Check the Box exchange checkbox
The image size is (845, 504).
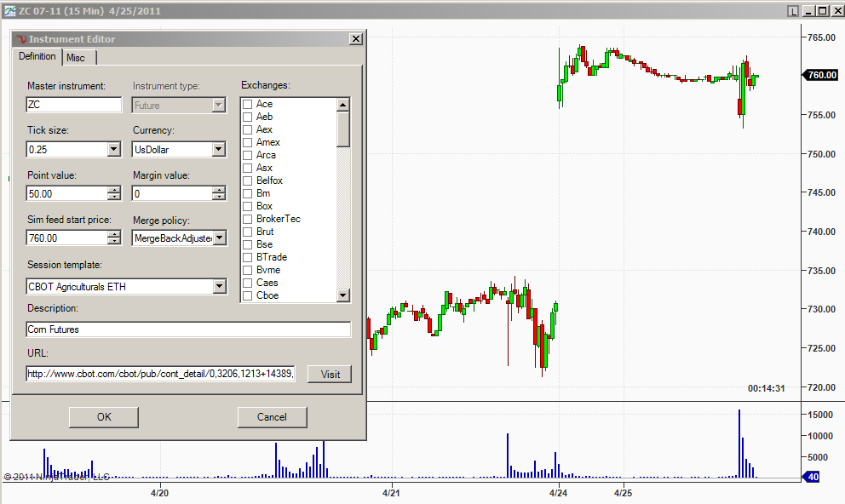[x=247, y=206]
